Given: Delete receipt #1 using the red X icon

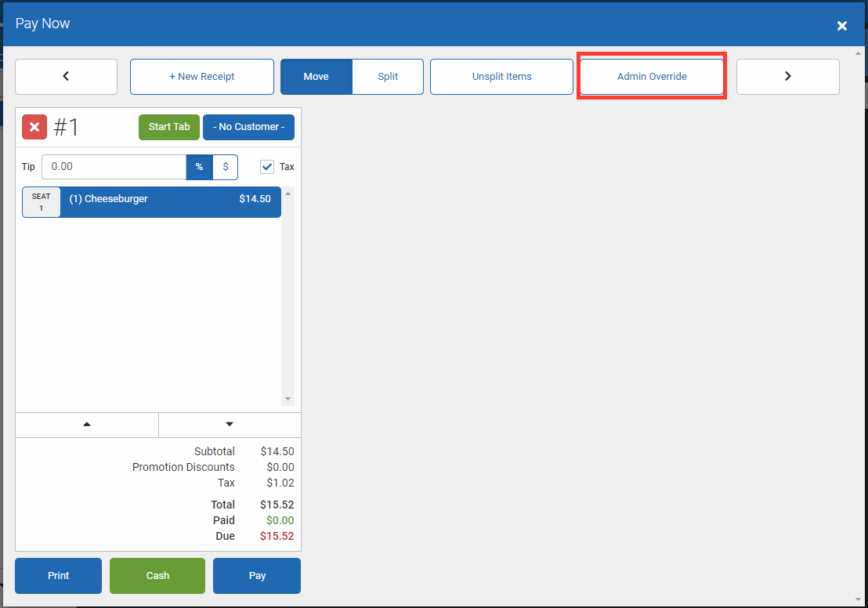Looking at the screenshot, I should coord(34,126).
